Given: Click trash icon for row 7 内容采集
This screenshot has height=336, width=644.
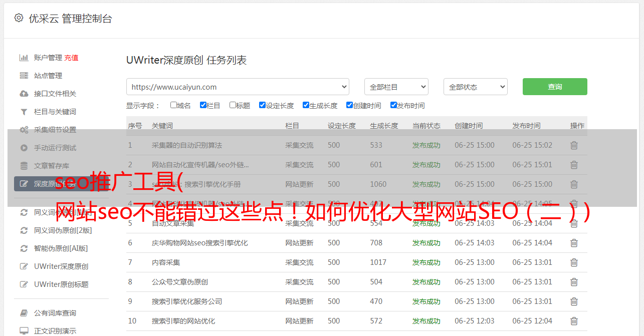Looking at the screenshot, I should pyautogui.click(x=574, y=262).
